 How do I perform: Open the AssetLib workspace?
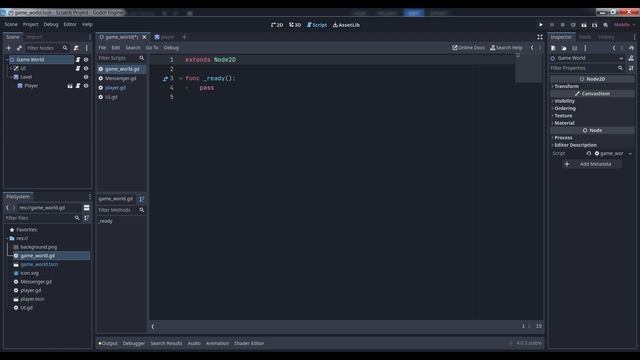346,25
